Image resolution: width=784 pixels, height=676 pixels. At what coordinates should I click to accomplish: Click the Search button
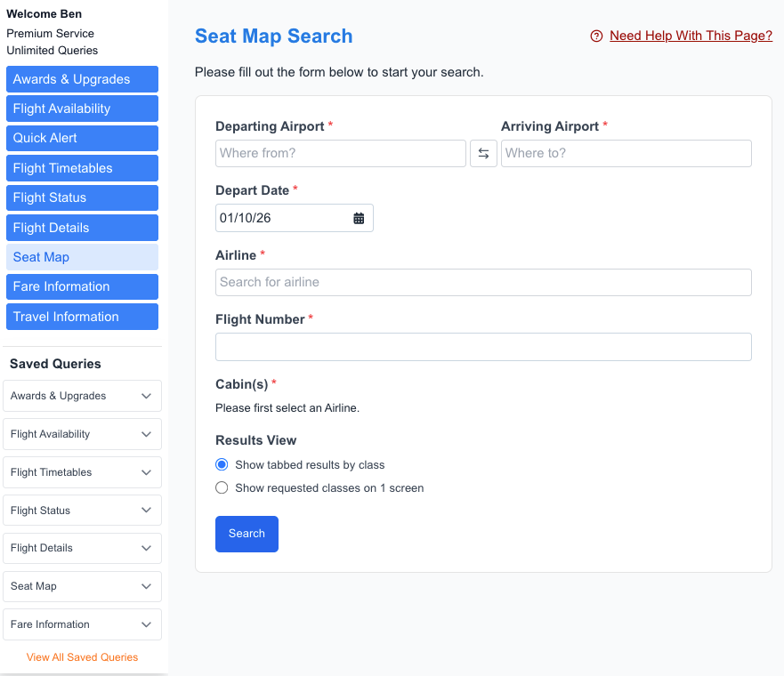[247, 534]
